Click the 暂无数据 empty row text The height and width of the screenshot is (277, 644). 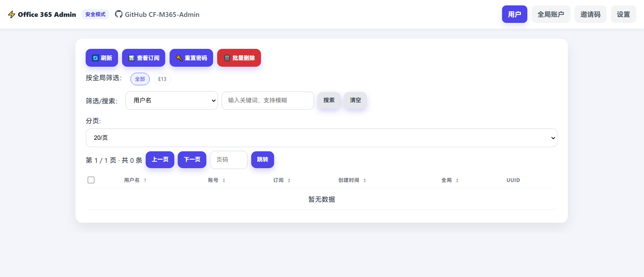322,199
